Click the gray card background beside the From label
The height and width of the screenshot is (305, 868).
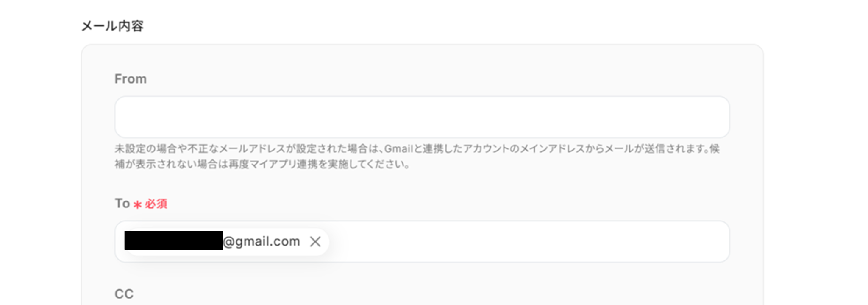(x=424, y=79)
